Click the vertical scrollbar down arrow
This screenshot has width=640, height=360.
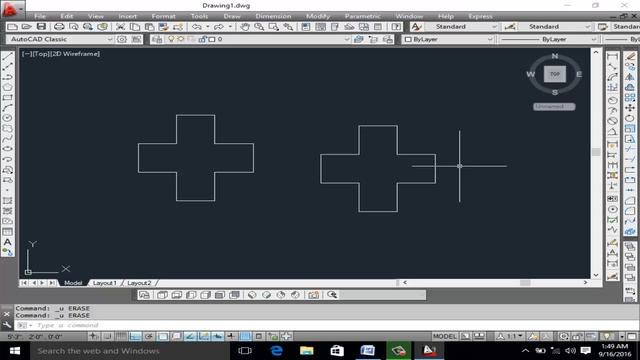click(596, 276)
